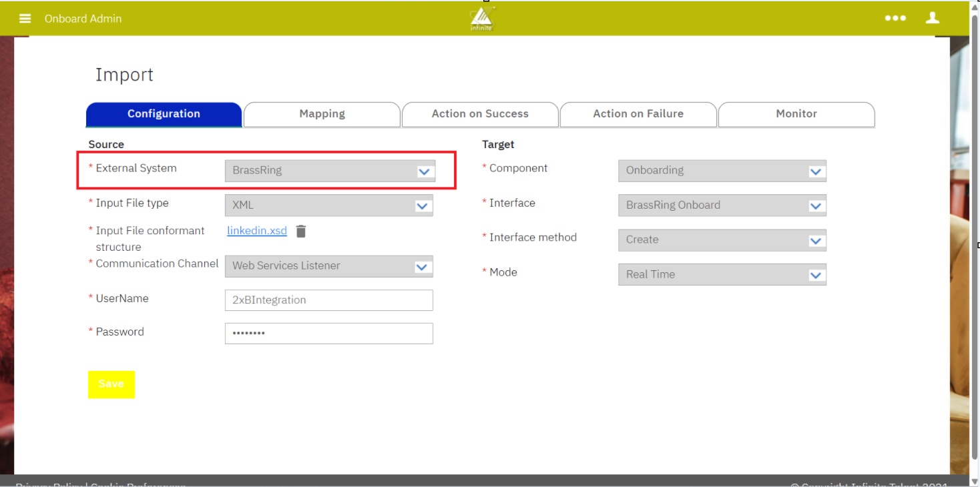Click the Infinite logo in header

(x=481, y=19)
